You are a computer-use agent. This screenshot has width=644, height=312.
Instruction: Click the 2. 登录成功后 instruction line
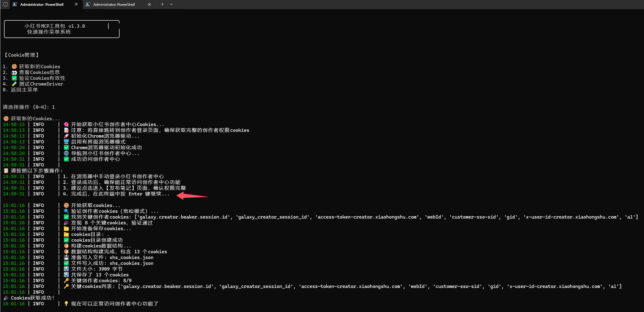[x=121, y=182]
